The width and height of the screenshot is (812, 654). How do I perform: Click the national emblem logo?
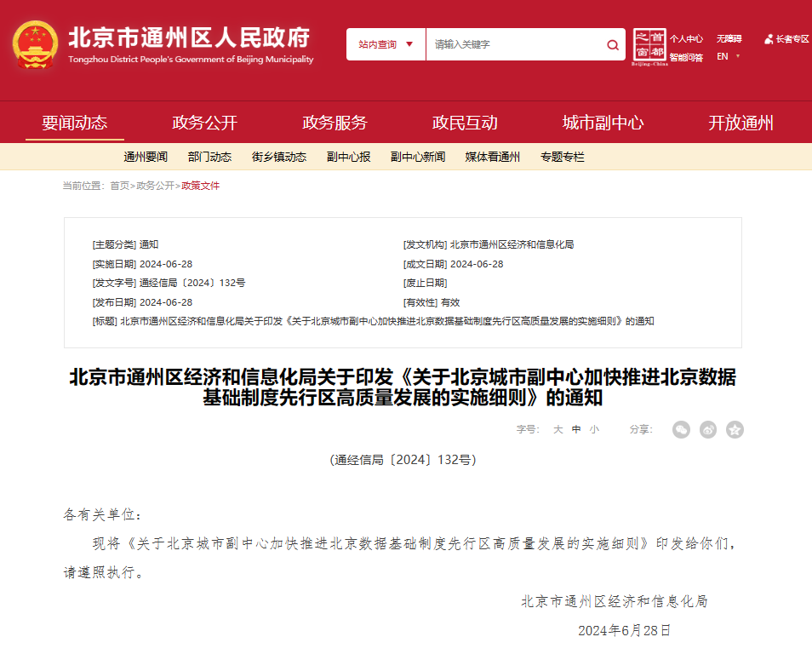[x=35, y=45]
